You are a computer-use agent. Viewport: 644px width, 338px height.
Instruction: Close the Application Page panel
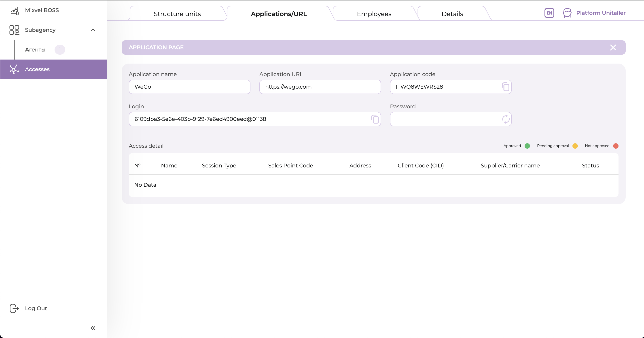(x=613, y=47)
